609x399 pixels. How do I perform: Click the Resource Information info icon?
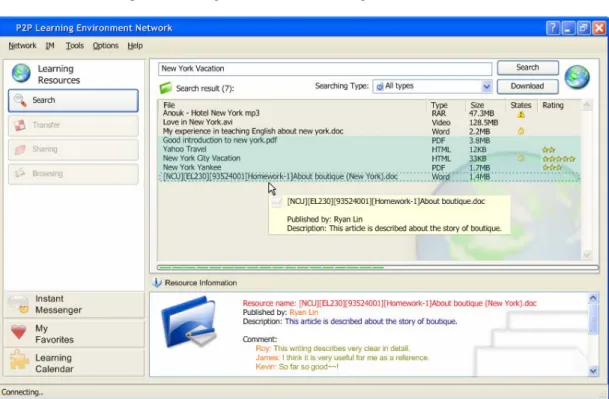coord(157,282)
